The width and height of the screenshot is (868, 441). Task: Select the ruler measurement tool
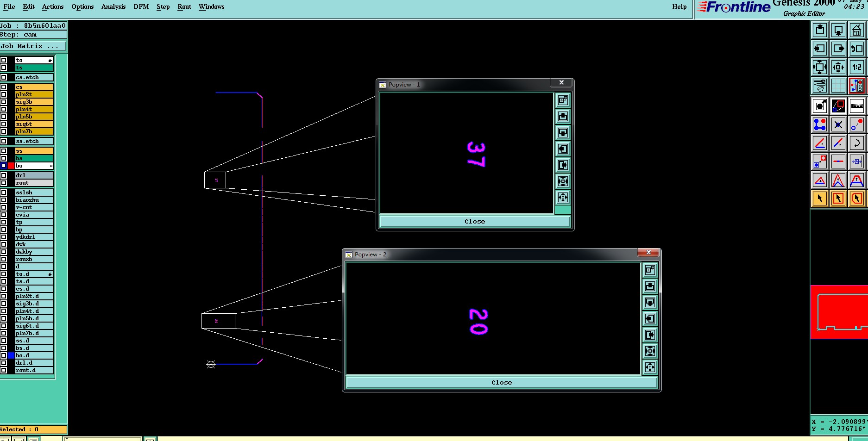857,106
